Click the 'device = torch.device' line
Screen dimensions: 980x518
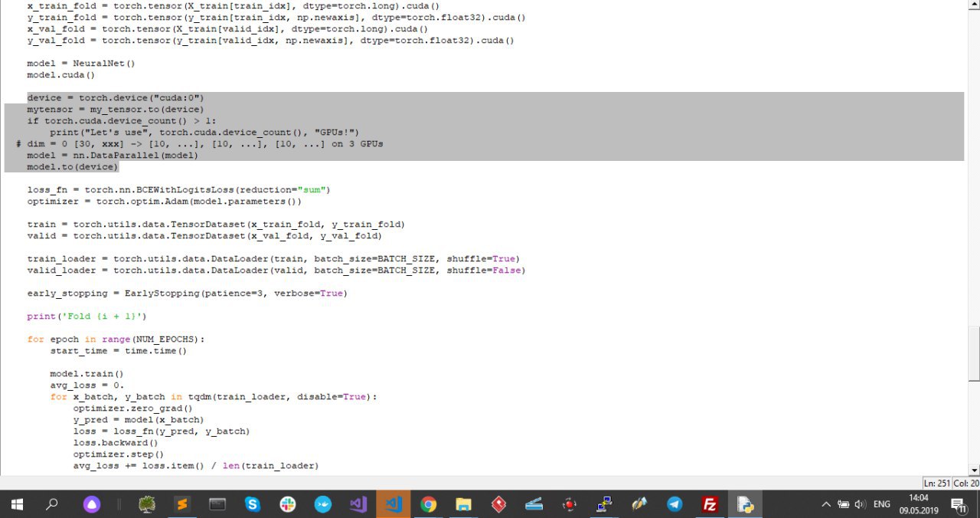click(116, 98)
